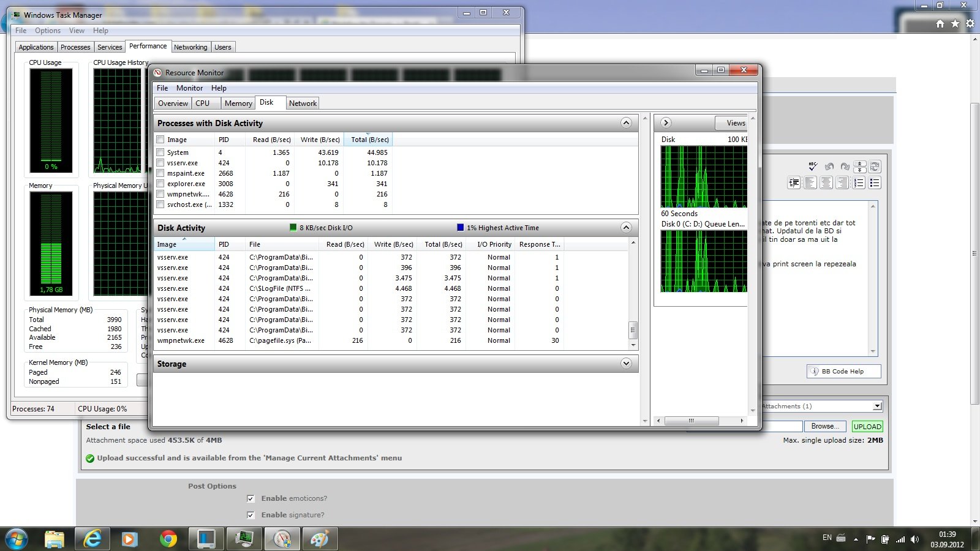Open the Views button
This screenshot has width=980, height=551.
(731, 123)
